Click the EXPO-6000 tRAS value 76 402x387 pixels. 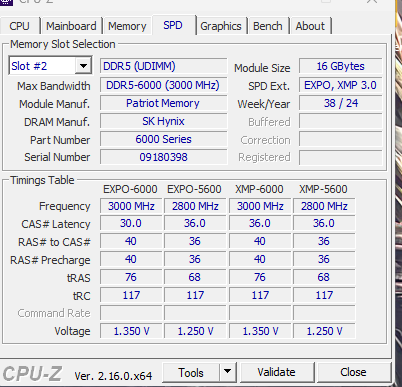coord(131,277)
